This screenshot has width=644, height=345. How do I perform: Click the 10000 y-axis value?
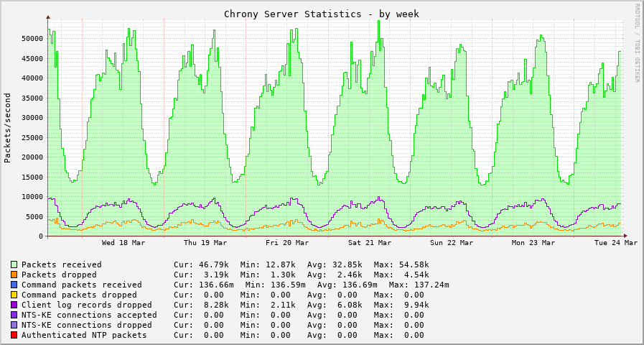coord(32,196)
